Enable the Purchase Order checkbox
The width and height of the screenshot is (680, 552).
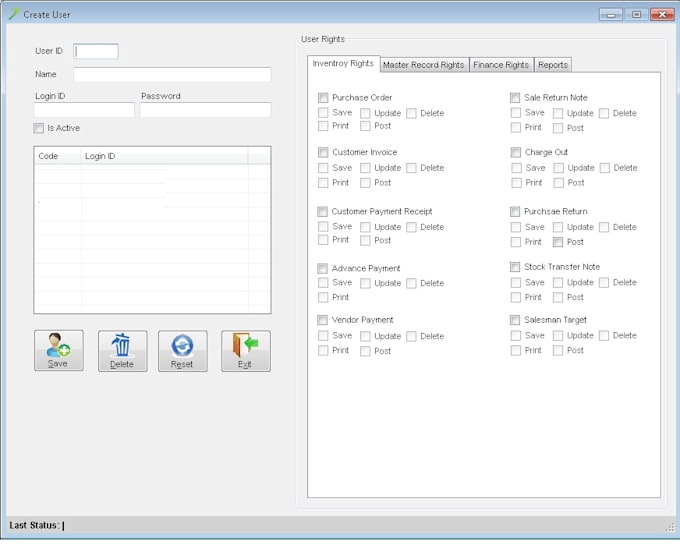coord(323,98)
